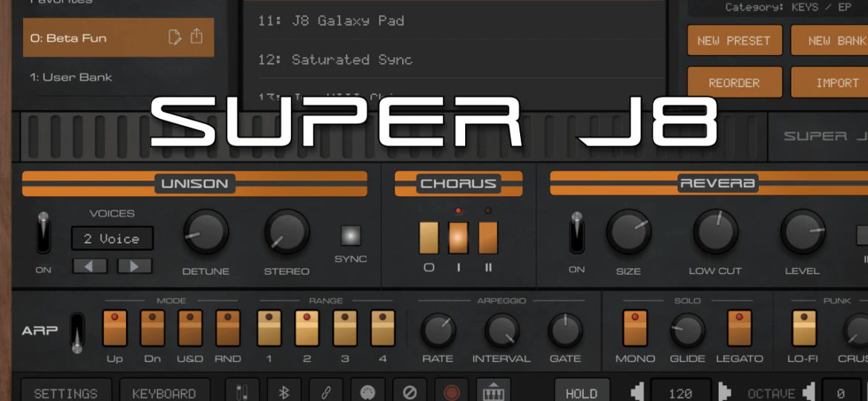Viewport: 868px width, 401px height.
Task: Select Chorus mode O
Action: click(429, 238)
